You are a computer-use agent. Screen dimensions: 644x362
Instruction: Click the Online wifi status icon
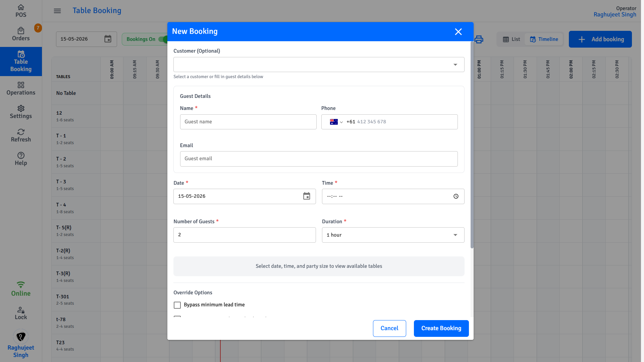point(21,285)
